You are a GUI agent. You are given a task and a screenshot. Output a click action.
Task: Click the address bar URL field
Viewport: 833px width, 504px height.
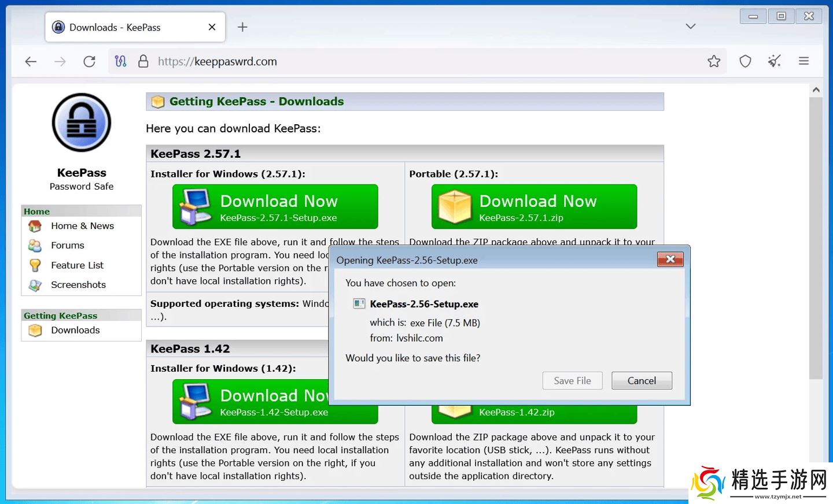405,61
